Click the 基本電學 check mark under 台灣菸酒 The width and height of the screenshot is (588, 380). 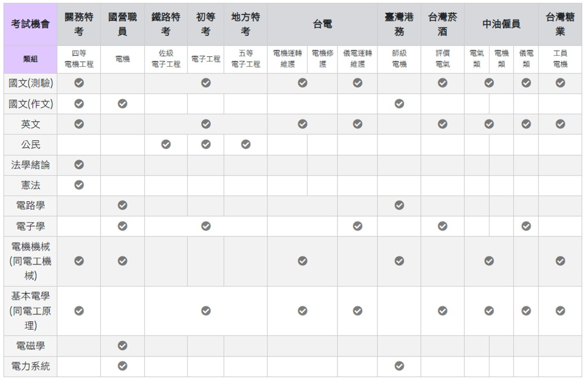(x=442, y=311)
